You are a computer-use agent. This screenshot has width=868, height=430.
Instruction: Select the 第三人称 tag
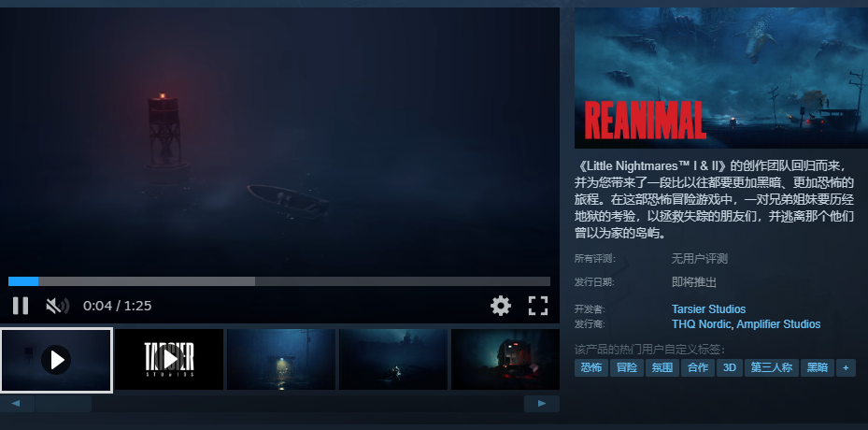[772, 367]
